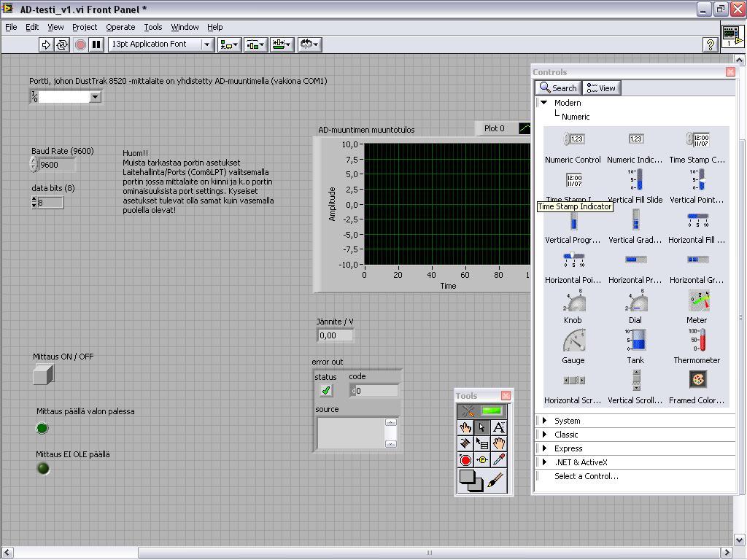The image size is (747, 560).
Task: Open the Align Objects toolbar menu
Action: coord(229,44)
